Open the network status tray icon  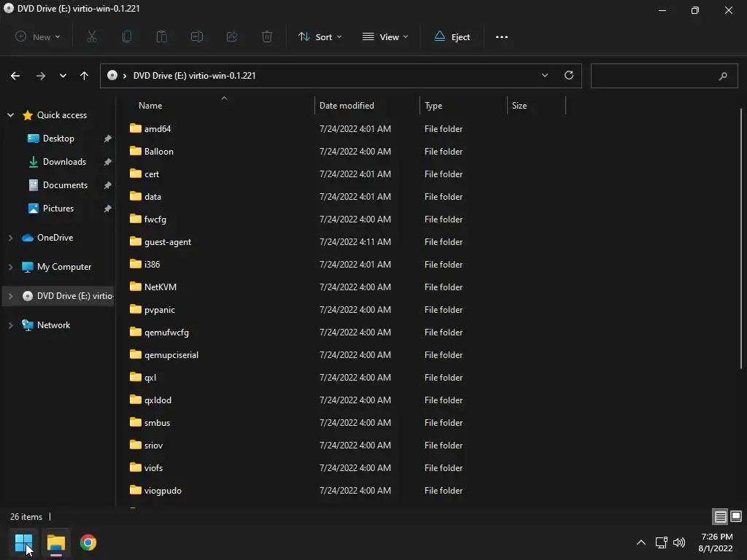click(661, 542)
